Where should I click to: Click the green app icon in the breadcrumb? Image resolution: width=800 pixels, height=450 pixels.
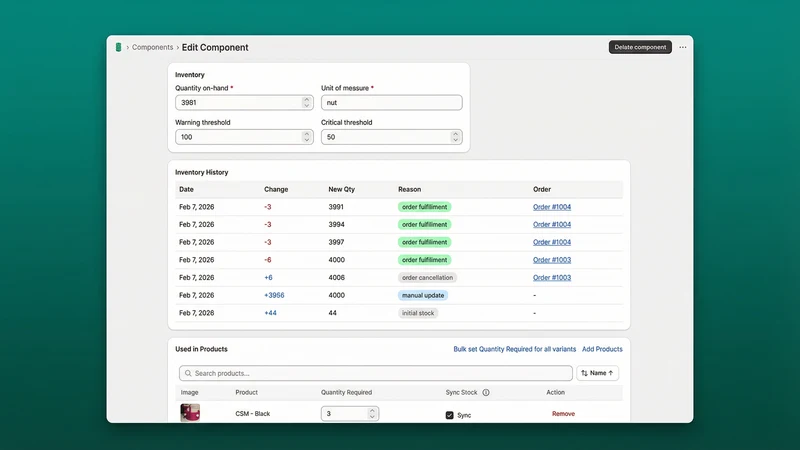(x=118, y=47)
